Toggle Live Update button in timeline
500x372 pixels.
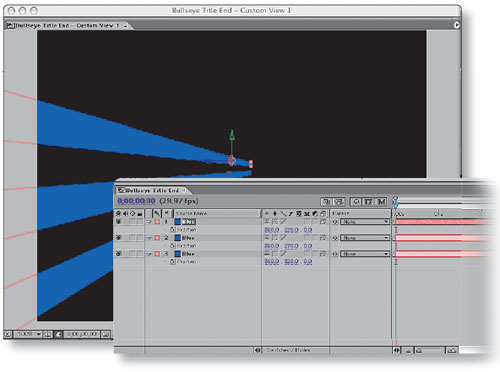point(326,202)
